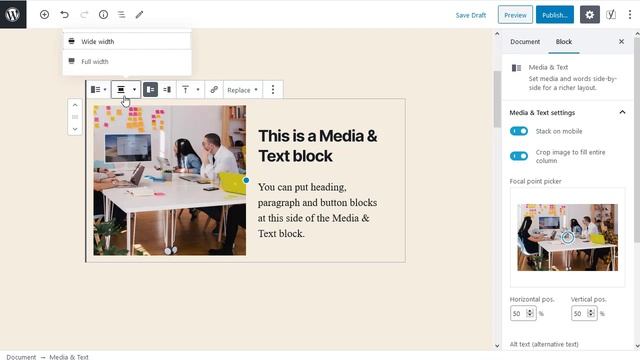Change block type Media & Text icon
This screenshot has height=360, width=640.
(98, 89)
